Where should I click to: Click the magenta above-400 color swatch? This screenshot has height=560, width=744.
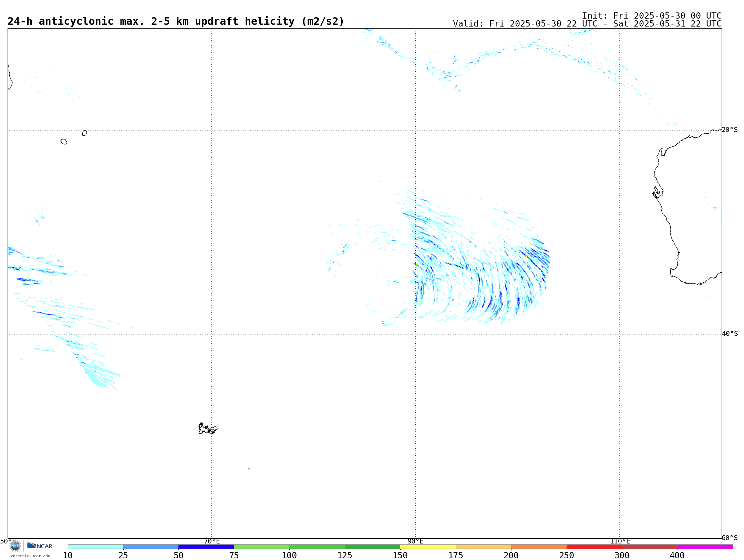[x=705, y=547]
